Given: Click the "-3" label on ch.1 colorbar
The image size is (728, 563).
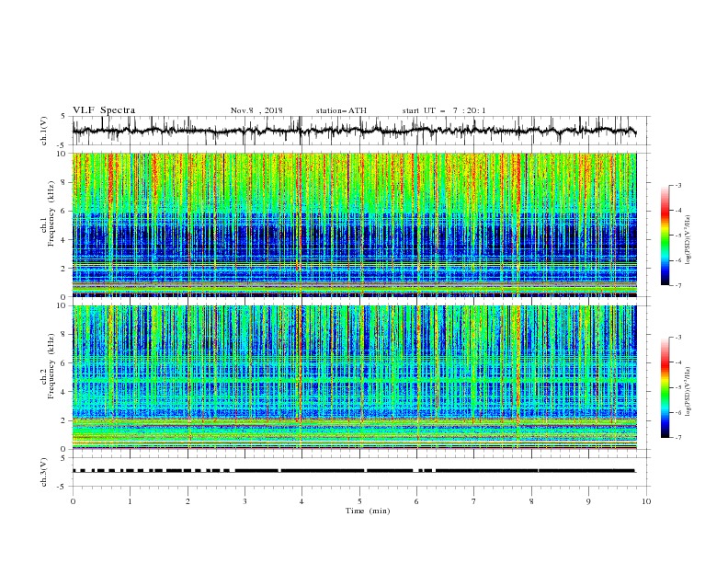Looking at the screenshot, I should point(677,185).
